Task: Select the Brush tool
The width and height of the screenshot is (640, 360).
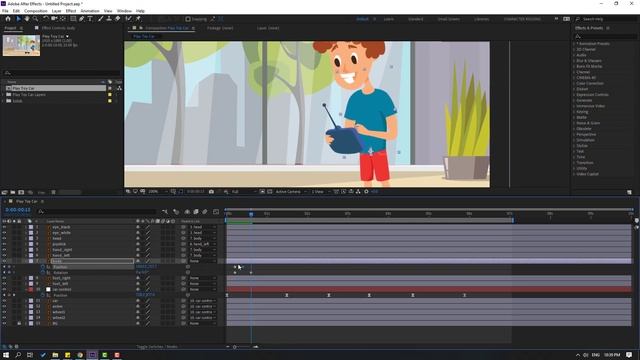Action: (100, 19)
